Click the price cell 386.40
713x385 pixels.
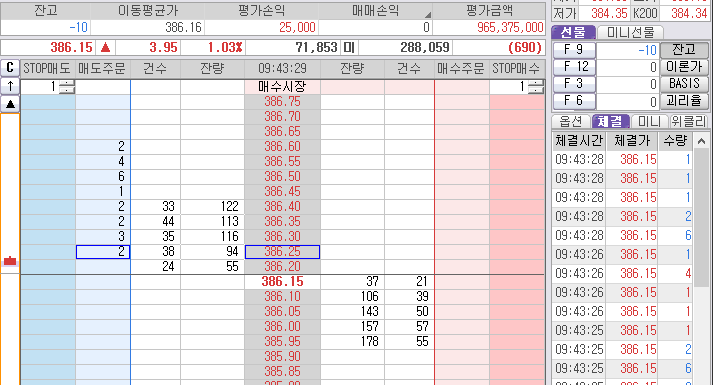(x=282, y=206)
